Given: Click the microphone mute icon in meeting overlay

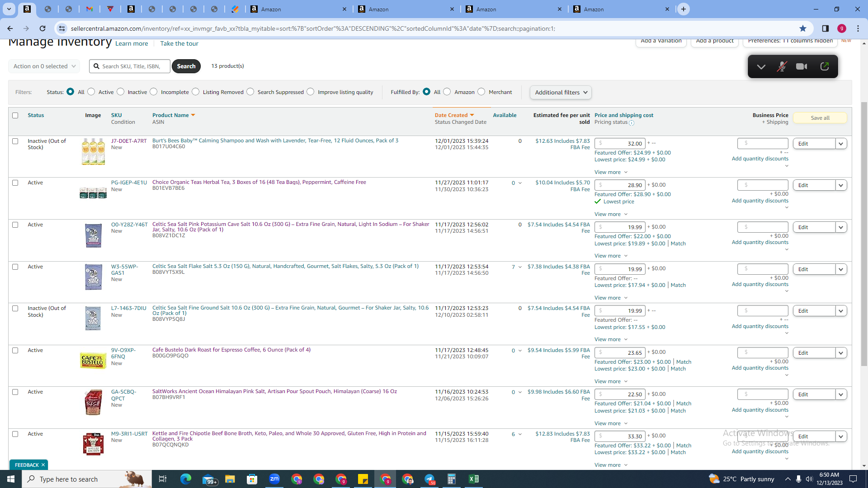Looking at the screenshot, I should 782,66.
